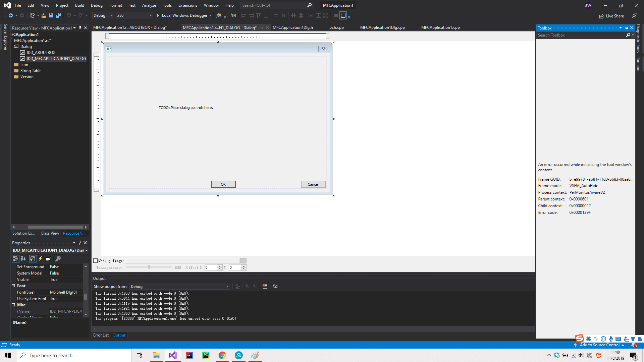Collapse the Font property category
Viewport: 644px width, 362px height.
(x=13, y=286)
